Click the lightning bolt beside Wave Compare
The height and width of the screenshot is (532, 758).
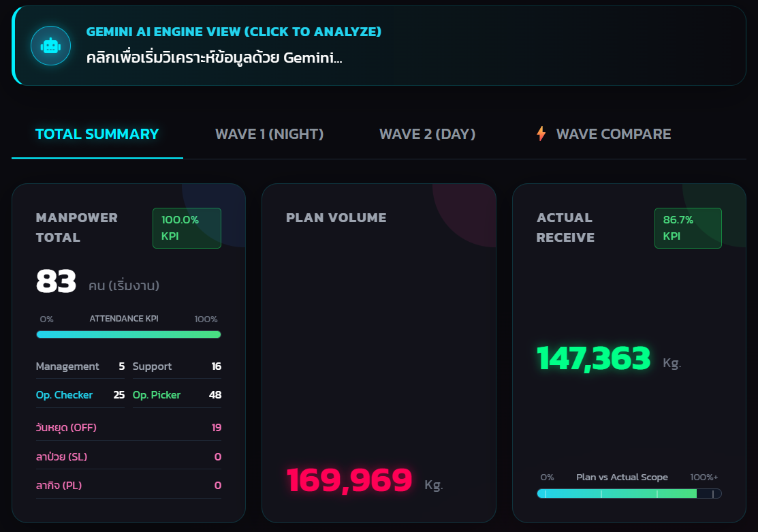[540, 134]
